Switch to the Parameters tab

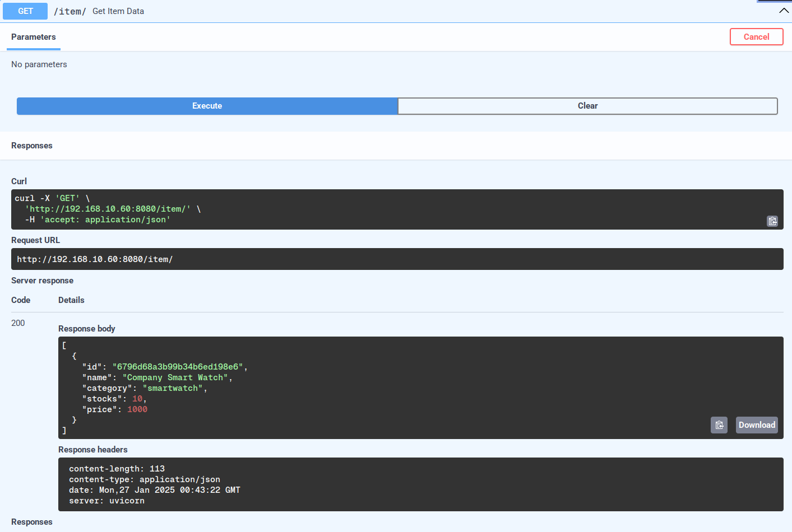pyautogui.click(x=33, y=37)
